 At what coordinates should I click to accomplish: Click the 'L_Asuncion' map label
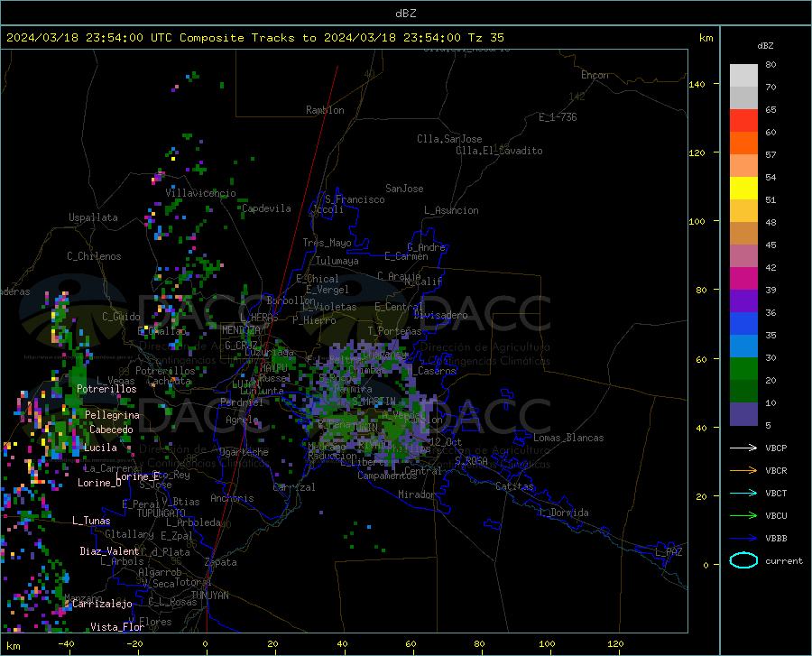point(451,210)
